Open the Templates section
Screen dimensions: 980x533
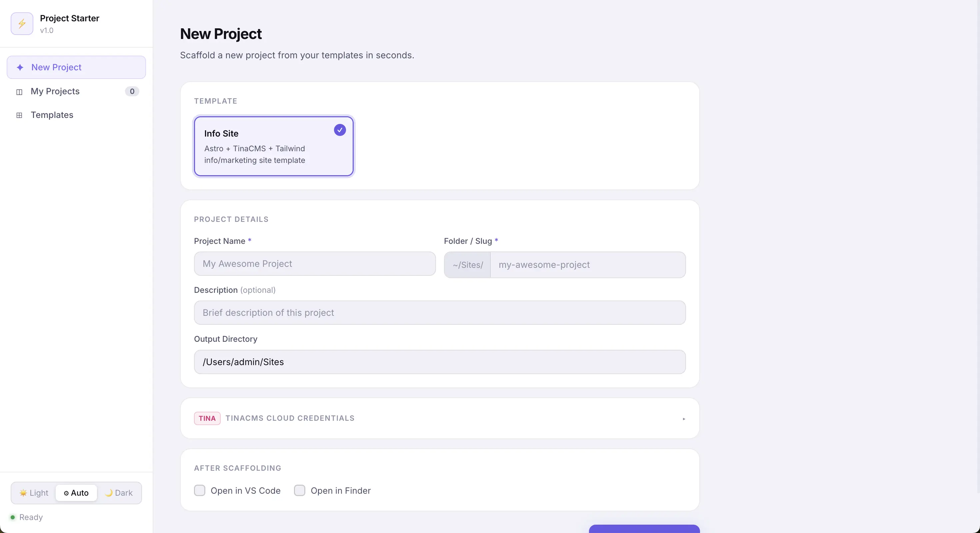click(52, 115)
